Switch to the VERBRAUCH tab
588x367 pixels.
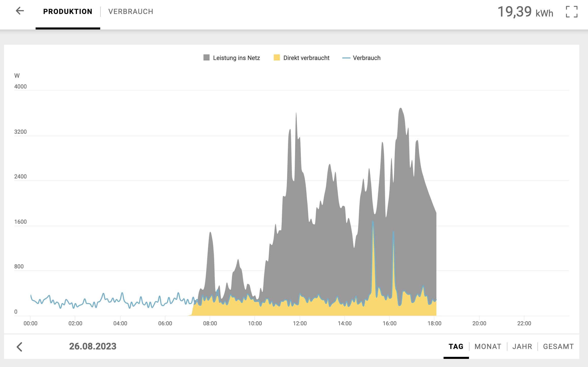click(131, 12)
